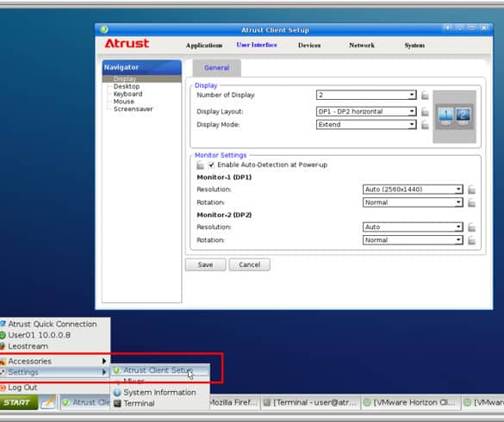
Task: Open the Display Mode dropdown showing Extend
Action: point(366,124)
